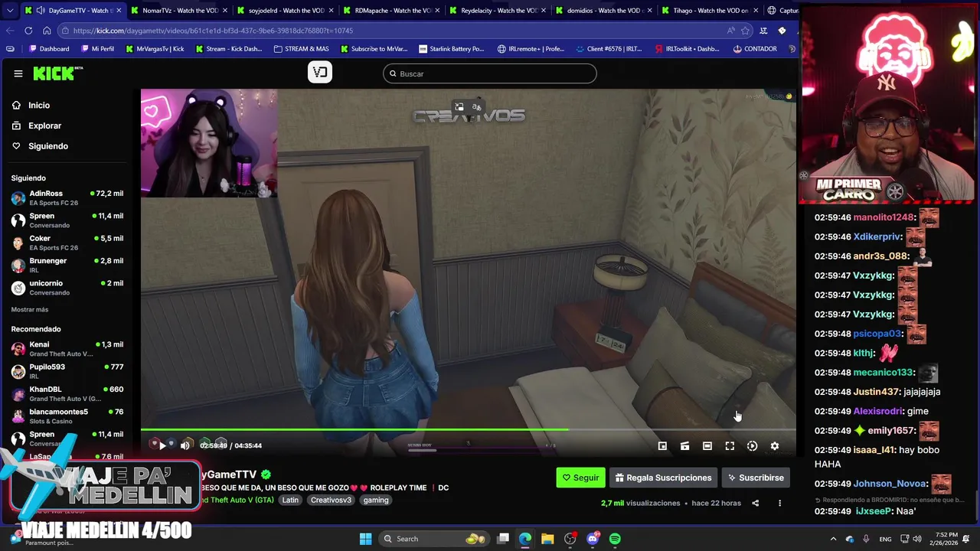Open the hamburger sidebar menu
The height and width of the screenshot is (551, 980).
click(x=18, y=73)
